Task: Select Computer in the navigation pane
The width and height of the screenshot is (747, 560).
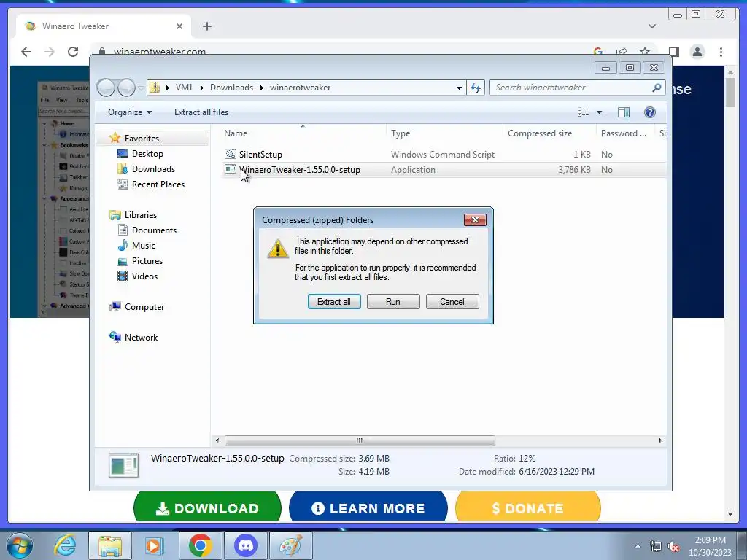Action: [x=144, y=307]
